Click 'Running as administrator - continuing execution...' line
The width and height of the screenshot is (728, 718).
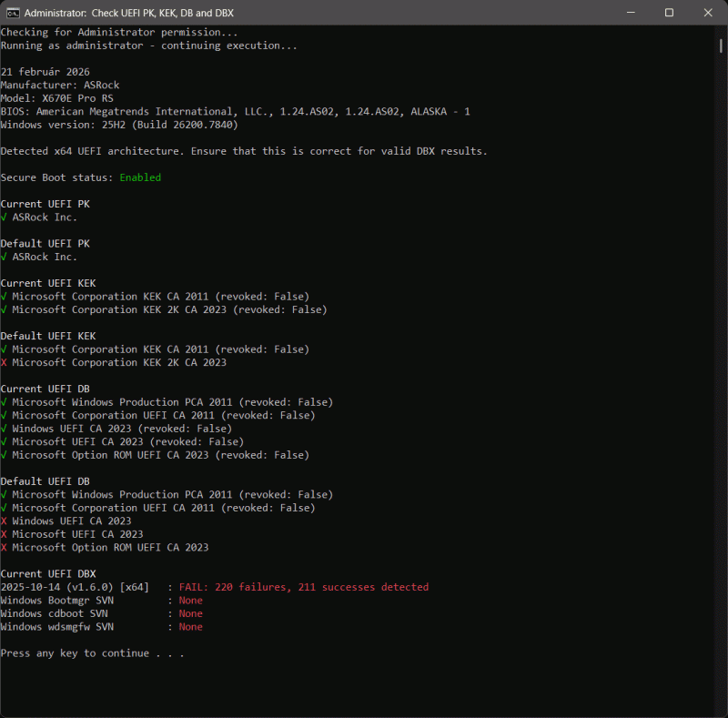coord(148,46)
